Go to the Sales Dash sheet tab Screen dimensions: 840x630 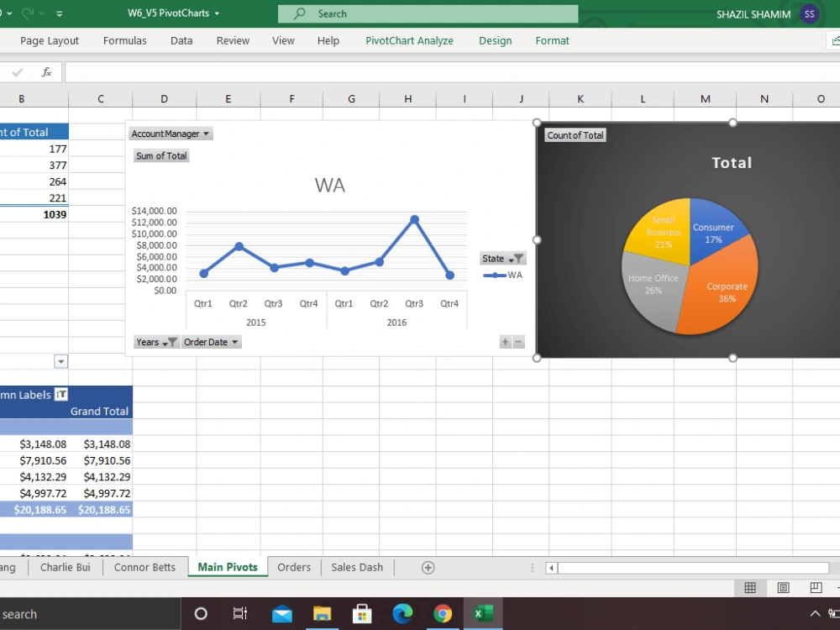356,567
